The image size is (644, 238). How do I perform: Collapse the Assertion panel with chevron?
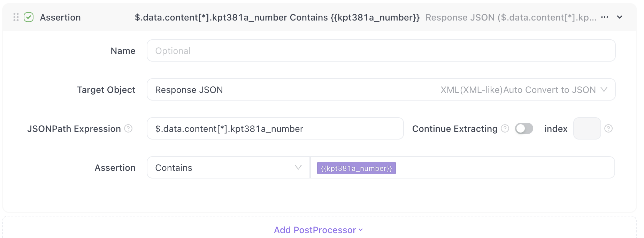620,17
